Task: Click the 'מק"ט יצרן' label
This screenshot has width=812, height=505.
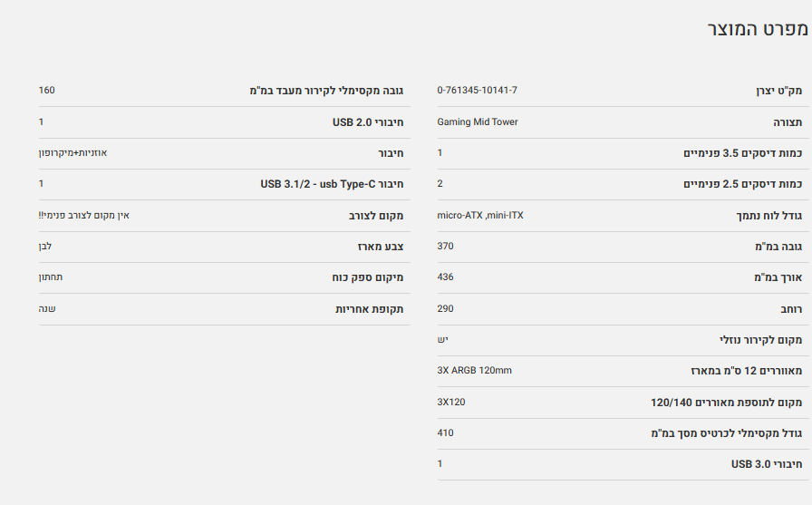Action: tap(778, 91)
